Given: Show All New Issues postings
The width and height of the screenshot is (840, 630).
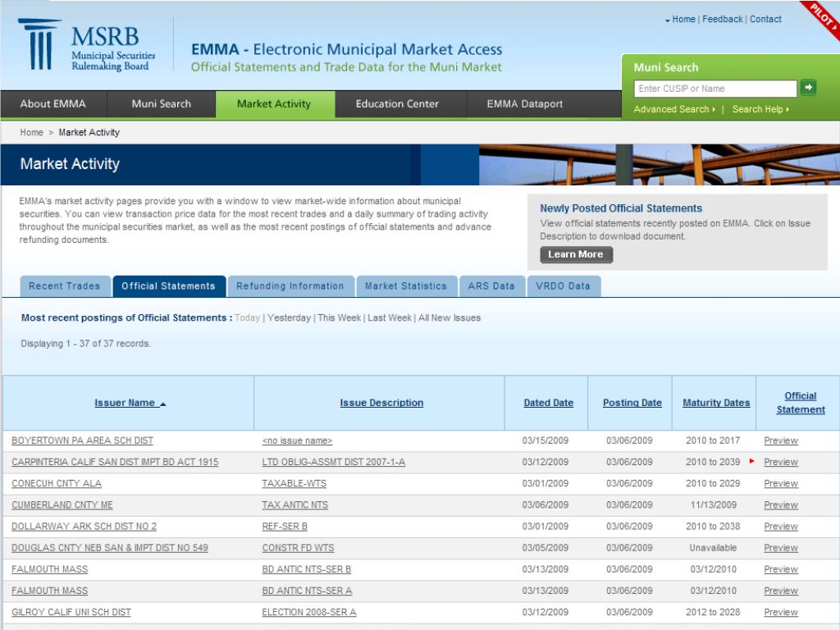Looking at the screenshot, I should tap(450, 317).
